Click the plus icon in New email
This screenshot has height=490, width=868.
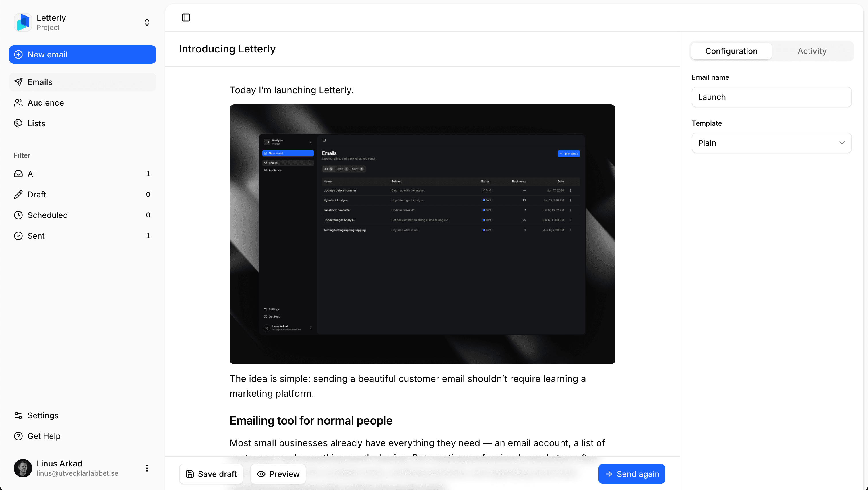click(19, 55)
